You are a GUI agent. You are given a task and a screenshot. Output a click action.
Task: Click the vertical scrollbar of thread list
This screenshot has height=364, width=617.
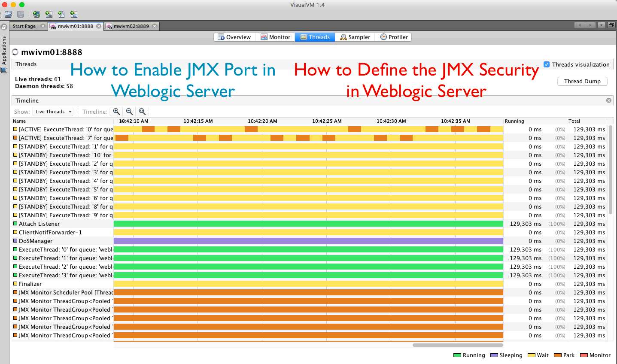611,170
